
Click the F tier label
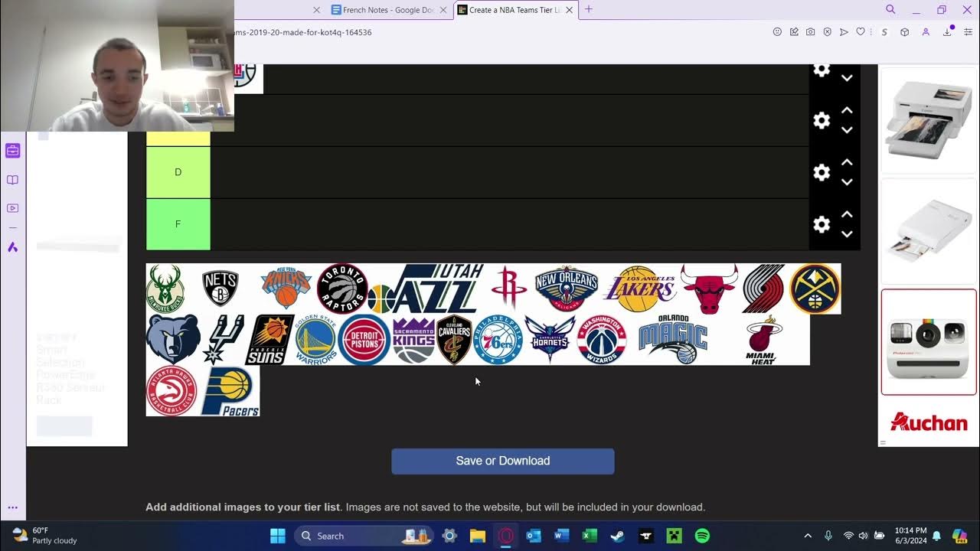[x=178, y=224]
